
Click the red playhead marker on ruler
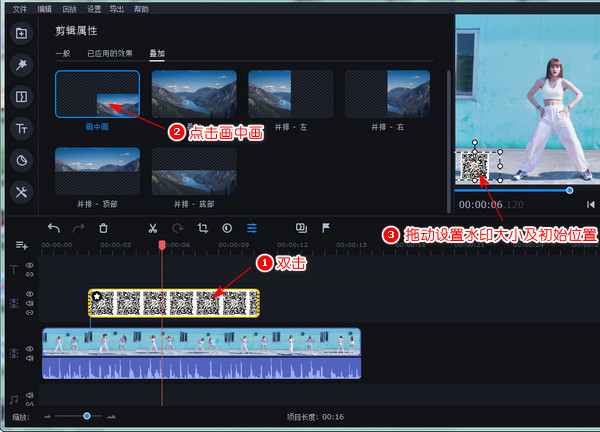pos(162,245)
